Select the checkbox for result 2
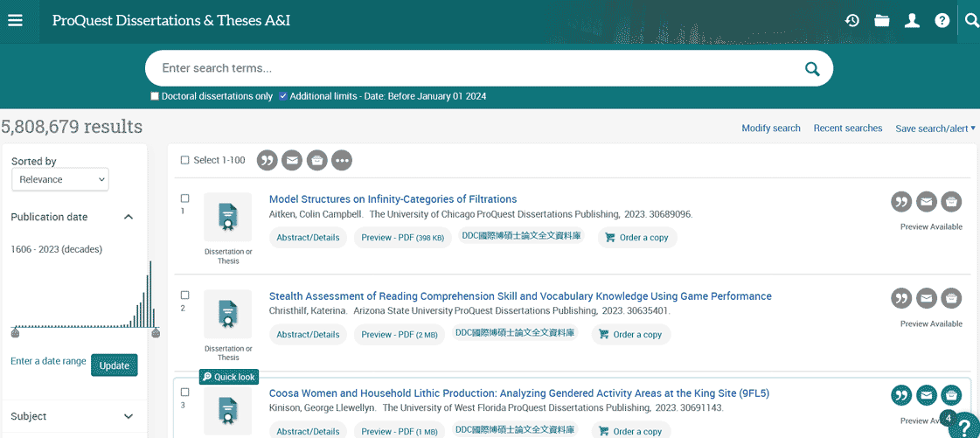This screenshot has width=980, height=438. pyautogui.click(x=185, y=295)
